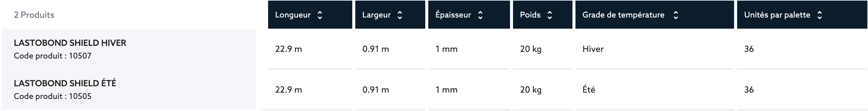This screenshot has height=111, width=868.
Task: Click the sort arrows next to Poids
Action: [x=550, y=15]
